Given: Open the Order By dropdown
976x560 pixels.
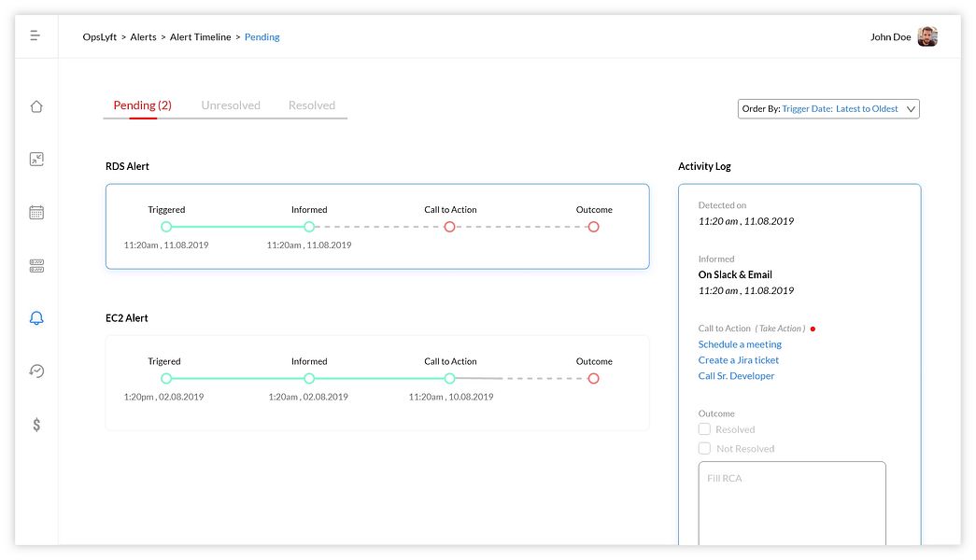Looking at the screenshot, I should [828, 109].
